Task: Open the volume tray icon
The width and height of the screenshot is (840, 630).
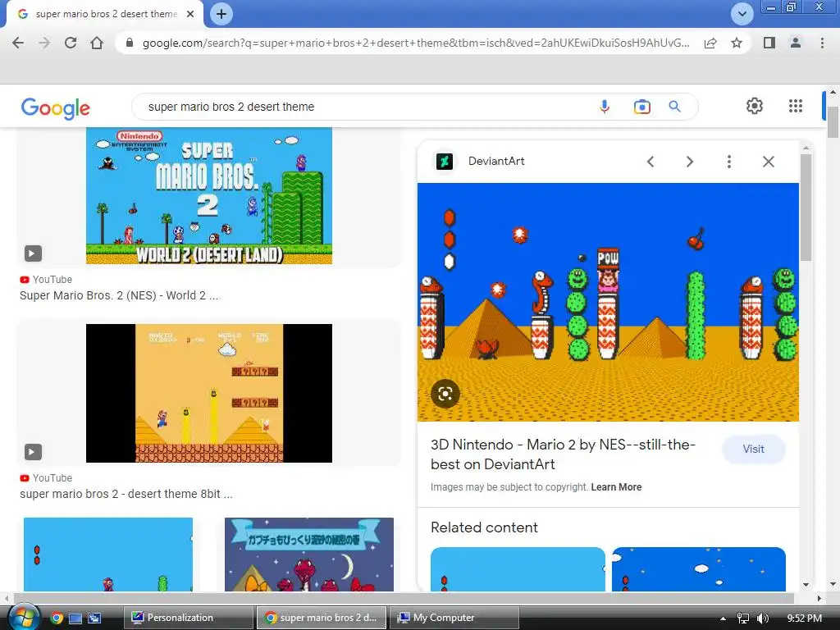Action: pos(762,619)
